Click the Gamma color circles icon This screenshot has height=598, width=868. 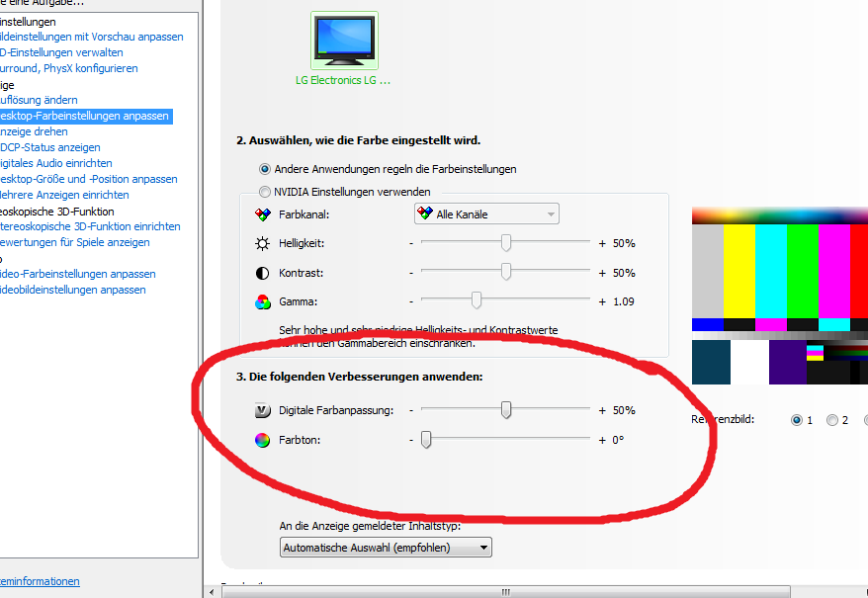(x=262, y=301)
